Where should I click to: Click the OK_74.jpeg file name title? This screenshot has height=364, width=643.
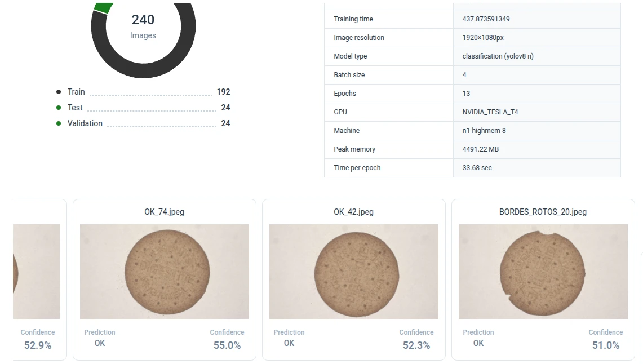165,212
